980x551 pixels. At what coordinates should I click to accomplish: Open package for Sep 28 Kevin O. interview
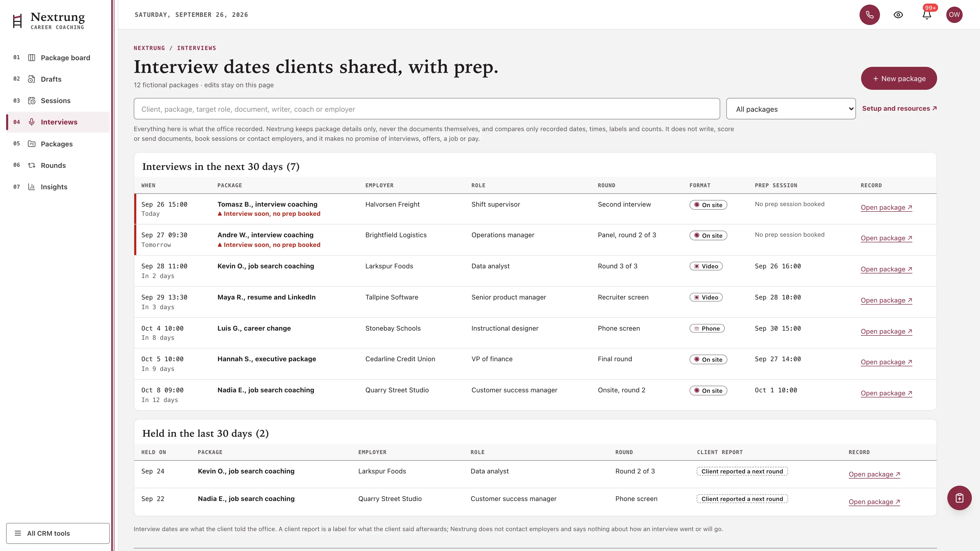pos(886,270)
